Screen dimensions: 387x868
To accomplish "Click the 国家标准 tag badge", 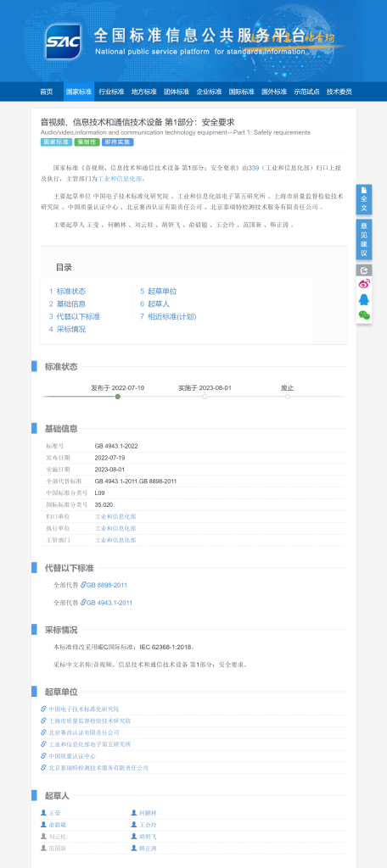I will [56, 142].
